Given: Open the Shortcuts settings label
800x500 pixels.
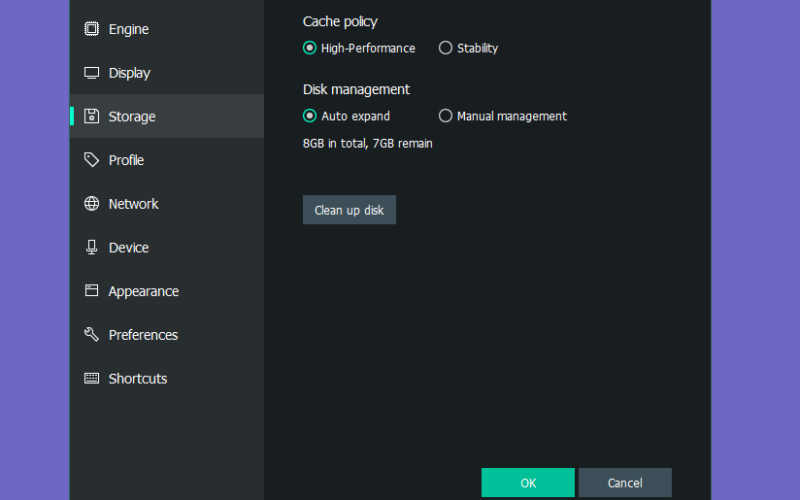Looking at the screenshot, I should [x=138, y=379].
